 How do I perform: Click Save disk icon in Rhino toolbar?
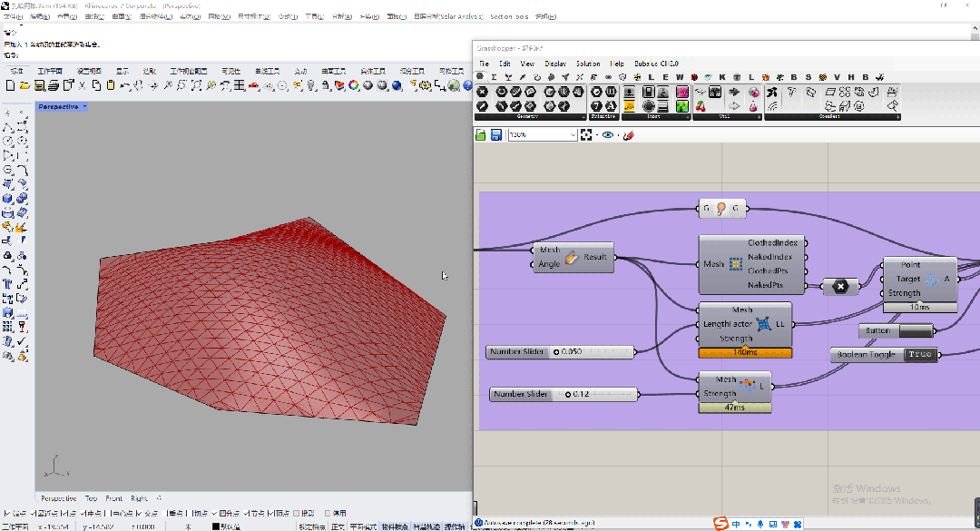coord(39,85)
